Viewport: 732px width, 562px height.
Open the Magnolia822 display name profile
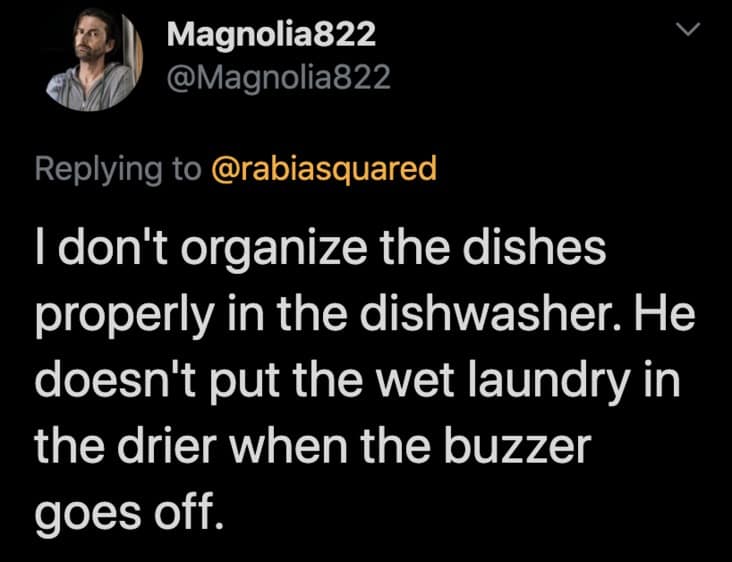point(271,34)
